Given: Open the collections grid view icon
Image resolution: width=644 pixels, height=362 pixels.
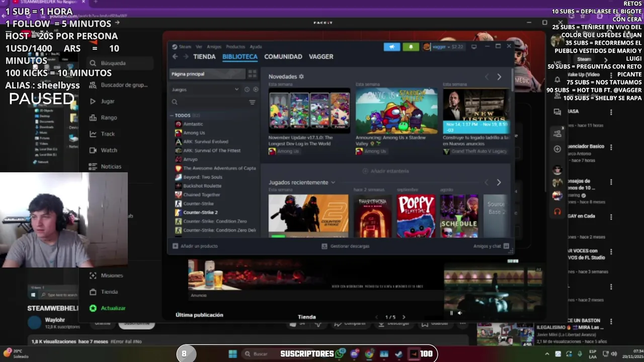Looking at the screenshot, I should [252, 74].
